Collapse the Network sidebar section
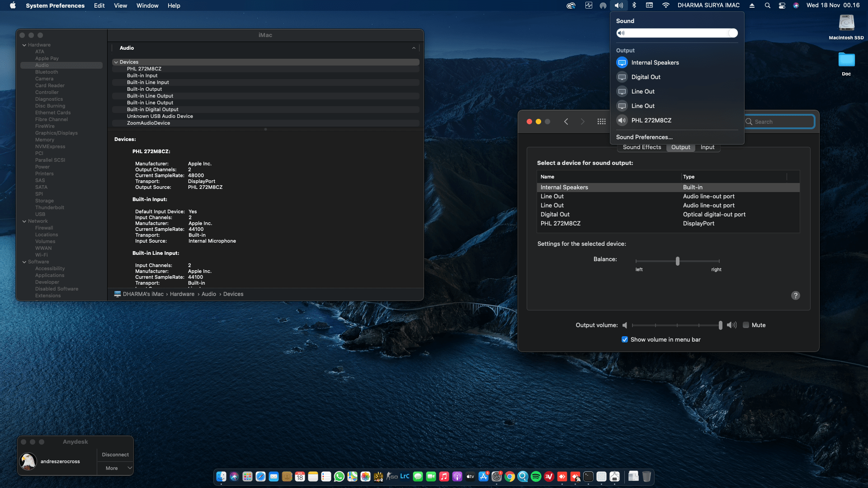The height and width of the screenshot is (488, 868). pyautogui.click(x=24, y=221)
